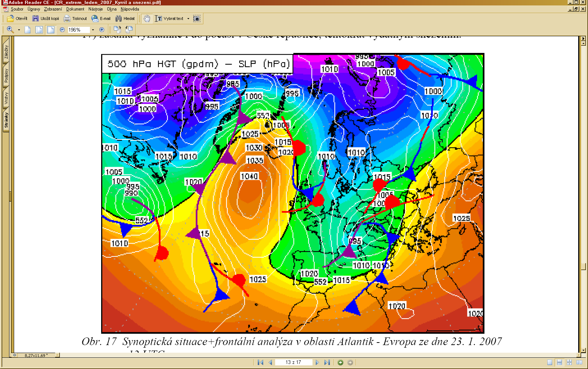
Task: Click into the 196% zoom field
Action: tap(78, 30)
